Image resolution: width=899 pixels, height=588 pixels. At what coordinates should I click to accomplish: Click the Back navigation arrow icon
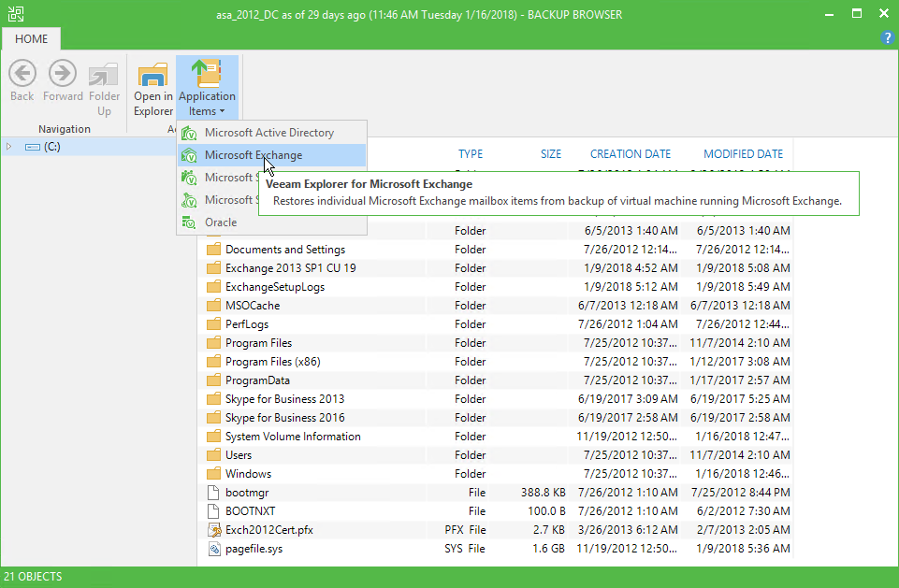22,73
